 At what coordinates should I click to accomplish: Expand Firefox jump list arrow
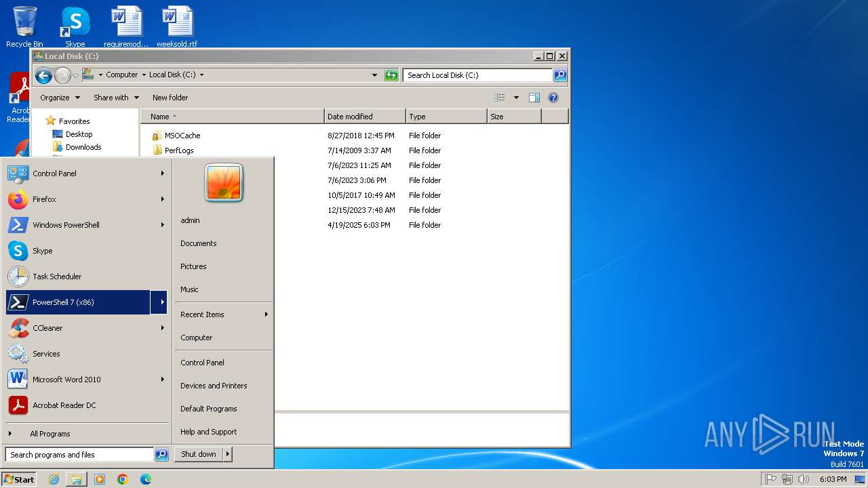[x=163, y=199]
